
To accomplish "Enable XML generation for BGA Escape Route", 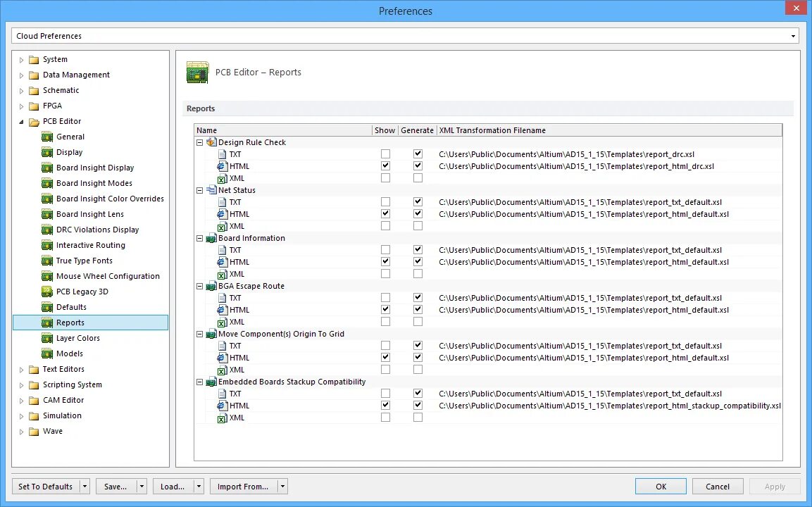I will pos(418,322).
